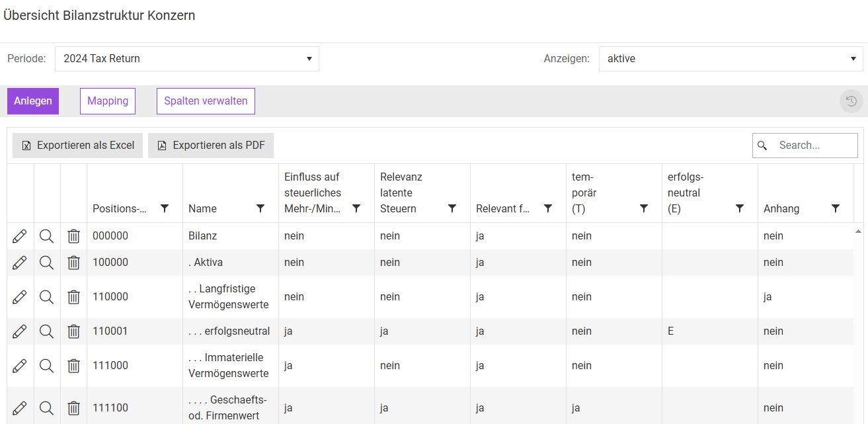Open filter for Einfluss auf steuerliches column
This screenshot has height=424, width=868.
click(x=356, y=208)
